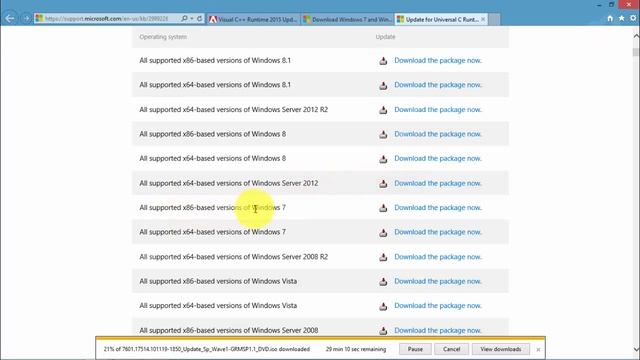Open a new blank tab

click(494, 19)
